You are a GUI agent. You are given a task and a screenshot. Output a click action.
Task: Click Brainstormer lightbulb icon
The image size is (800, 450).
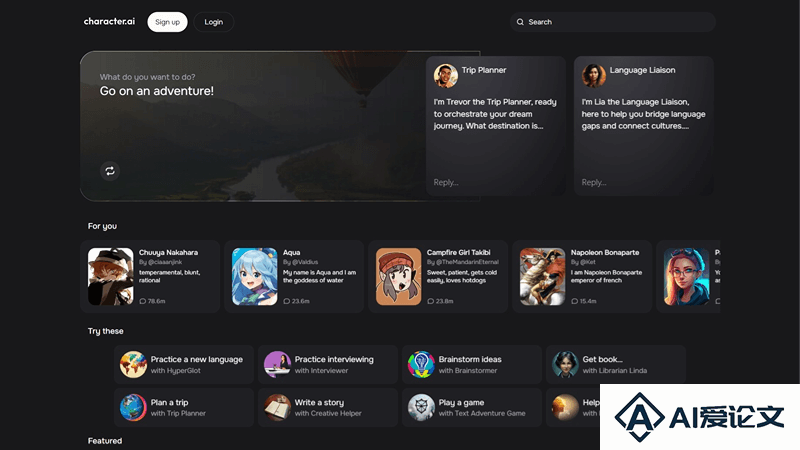[421, 364]
